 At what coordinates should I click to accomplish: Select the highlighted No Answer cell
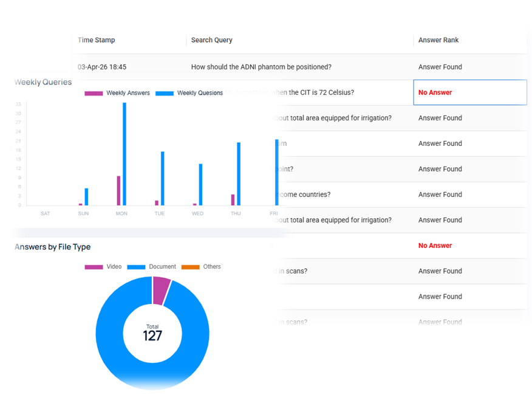click(x=469, y=92)
